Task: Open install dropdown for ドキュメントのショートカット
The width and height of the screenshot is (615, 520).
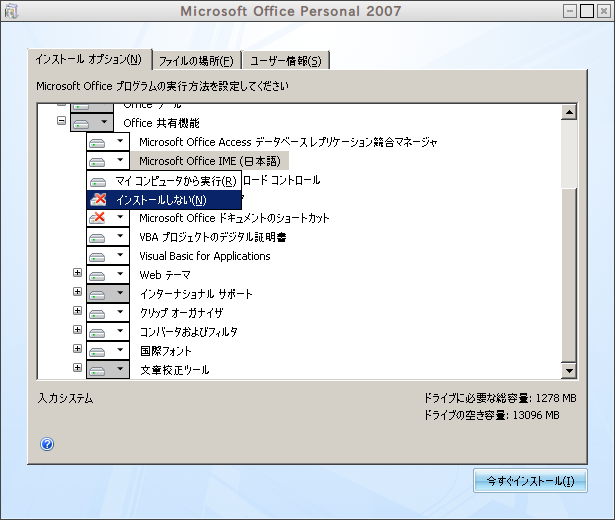Action: point(108,218)
